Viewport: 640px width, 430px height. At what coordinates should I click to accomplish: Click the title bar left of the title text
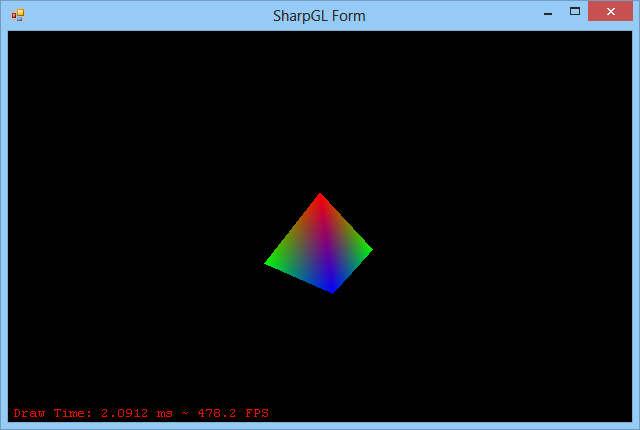(150, 15)
